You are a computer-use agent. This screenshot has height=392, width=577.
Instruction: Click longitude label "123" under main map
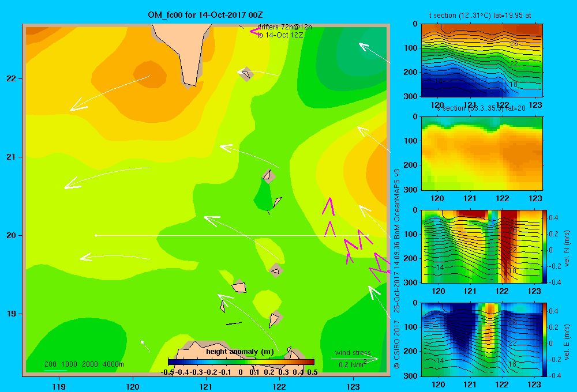click(x=353, y=386)
